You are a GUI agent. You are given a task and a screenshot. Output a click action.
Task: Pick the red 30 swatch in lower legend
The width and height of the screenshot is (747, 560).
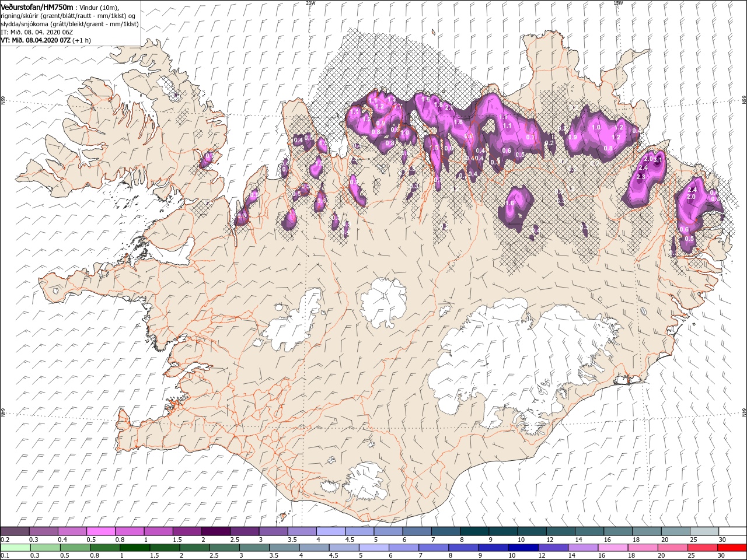[732, 548]
